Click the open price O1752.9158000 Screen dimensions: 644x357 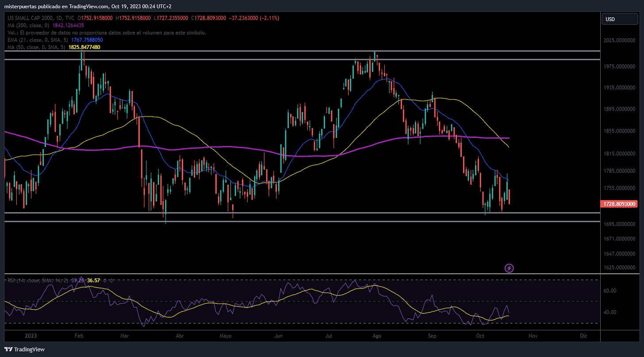[x=95, y=18]
